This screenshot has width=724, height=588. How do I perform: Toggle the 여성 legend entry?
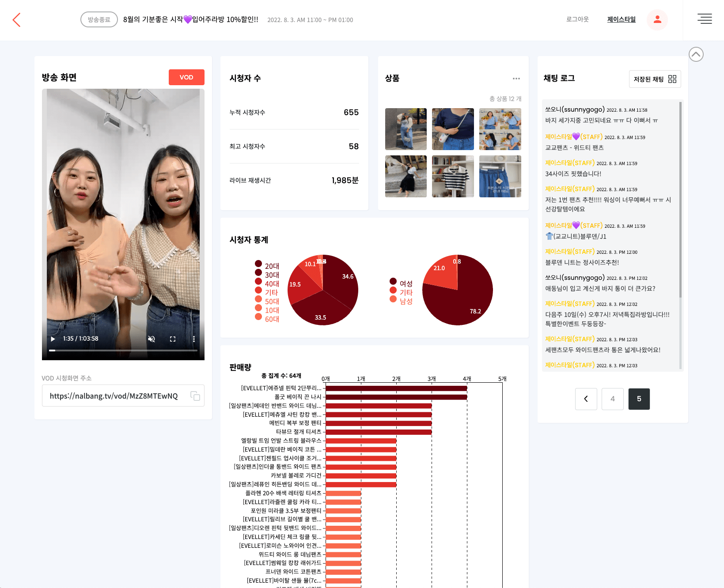[x=401, y=283]
